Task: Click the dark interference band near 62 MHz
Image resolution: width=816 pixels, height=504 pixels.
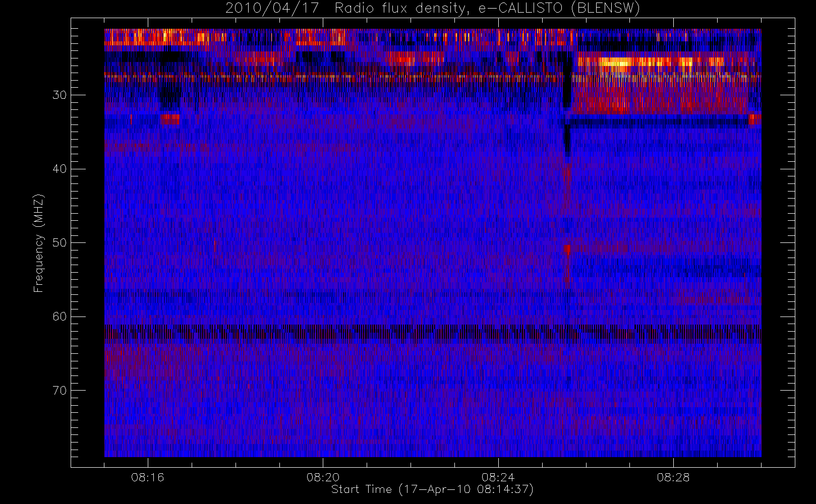Action: [433, 334]
